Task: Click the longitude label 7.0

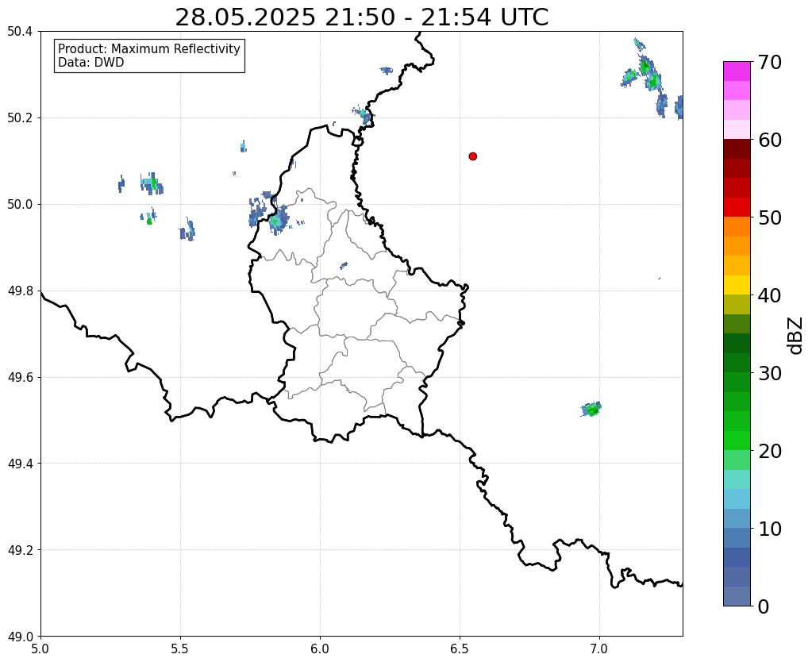Action: click(600, 649)
